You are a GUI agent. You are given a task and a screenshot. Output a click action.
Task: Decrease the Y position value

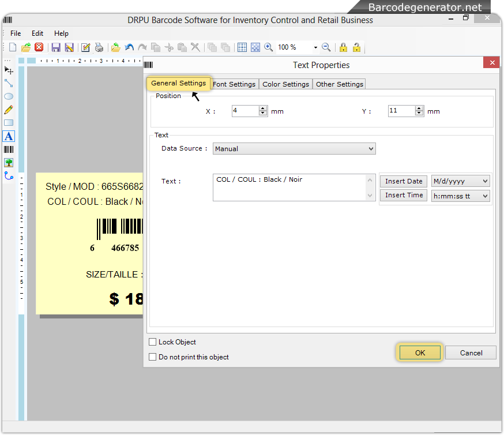coord(419,113)
